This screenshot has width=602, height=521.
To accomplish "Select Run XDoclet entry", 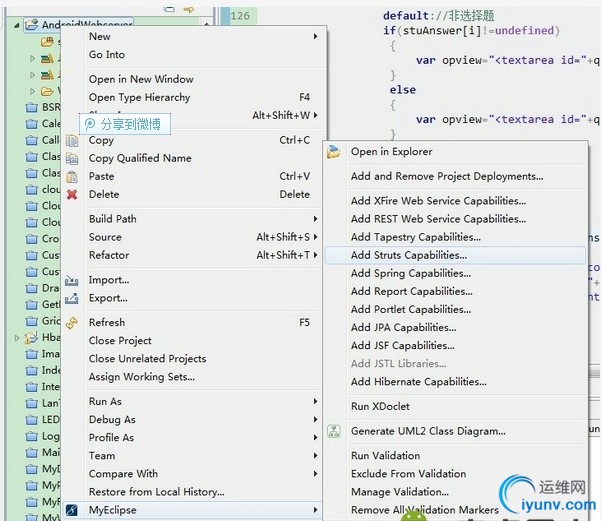I will [380, 407].
